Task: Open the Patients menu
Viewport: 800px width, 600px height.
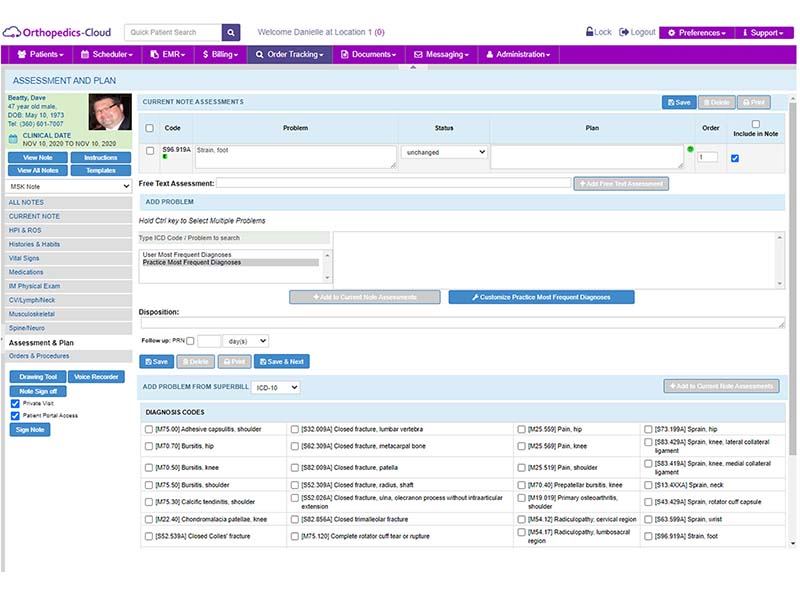Action: coord(40,54)
